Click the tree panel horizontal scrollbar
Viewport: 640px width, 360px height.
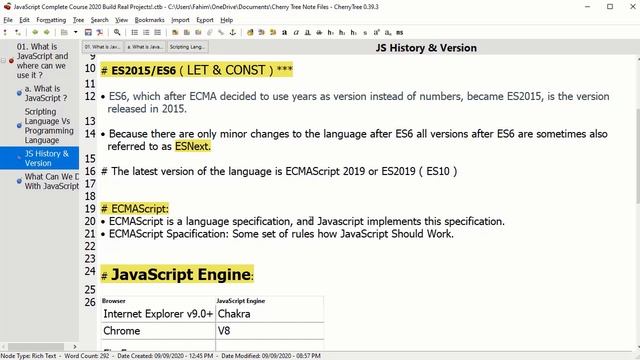pos(36,347)
